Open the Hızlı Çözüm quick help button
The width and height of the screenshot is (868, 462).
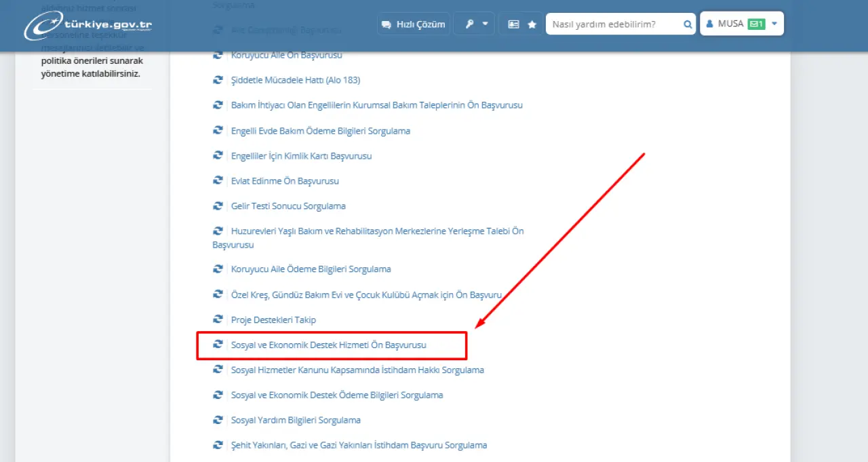pos(413,24)
